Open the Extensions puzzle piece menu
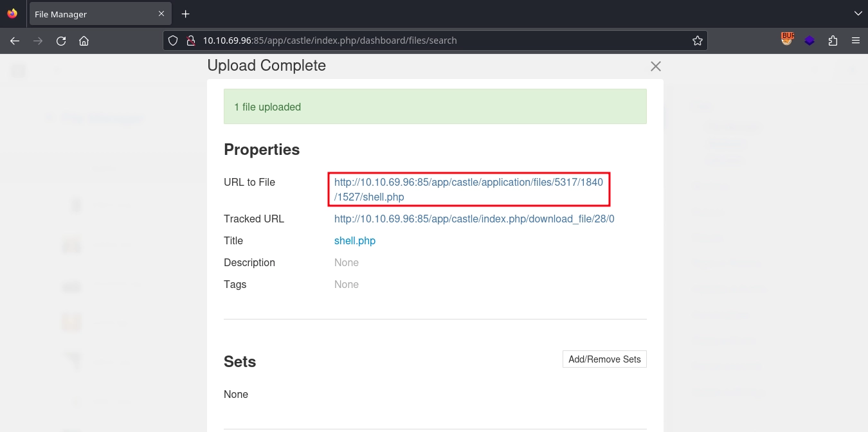 [833, 40]
